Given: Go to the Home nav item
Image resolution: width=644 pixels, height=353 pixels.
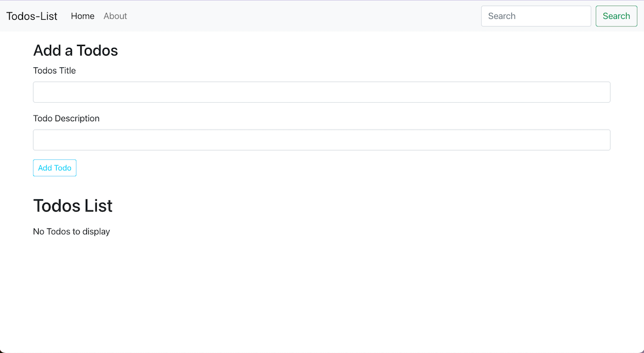Looking at the screenshot, I should tap(83, 16).
